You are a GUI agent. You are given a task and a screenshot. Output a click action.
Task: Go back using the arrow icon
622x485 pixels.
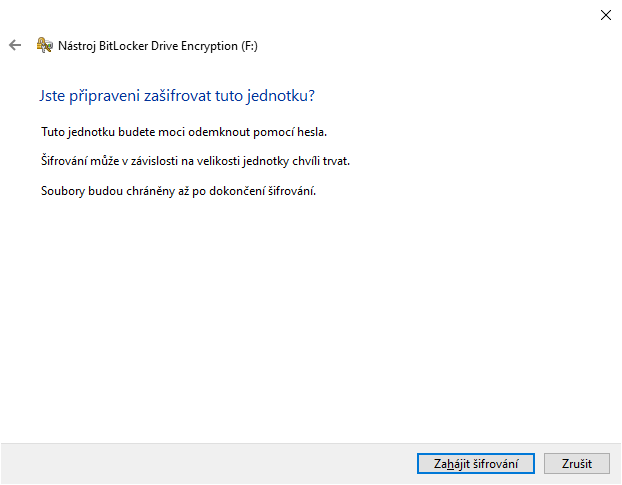point(15,45)
